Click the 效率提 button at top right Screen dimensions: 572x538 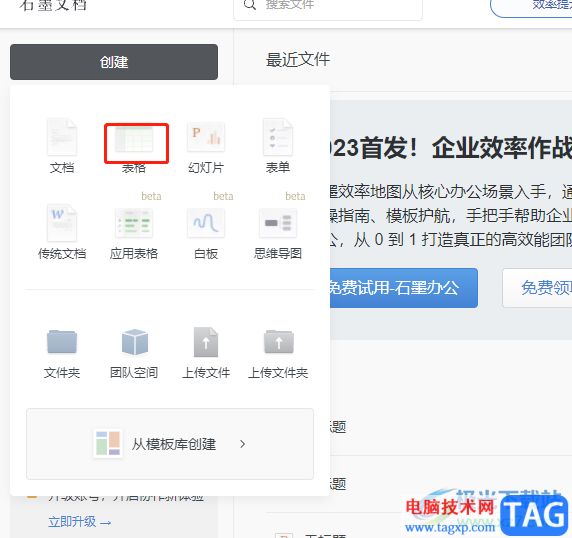pyautogui.click(x=532, y=7)
